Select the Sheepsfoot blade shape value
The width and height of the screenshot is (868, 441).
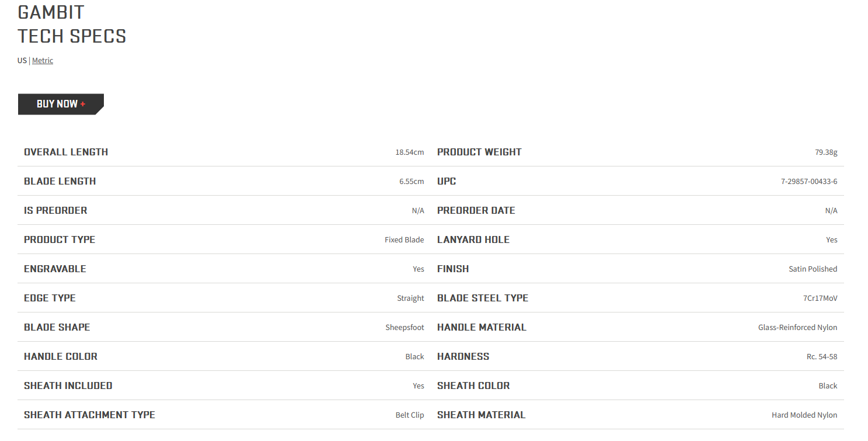(x=405, y=327)
